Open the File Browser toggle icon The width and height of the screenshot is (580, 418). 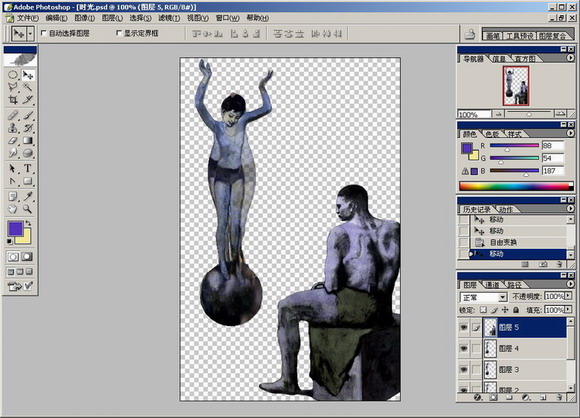tap(470, 34)
